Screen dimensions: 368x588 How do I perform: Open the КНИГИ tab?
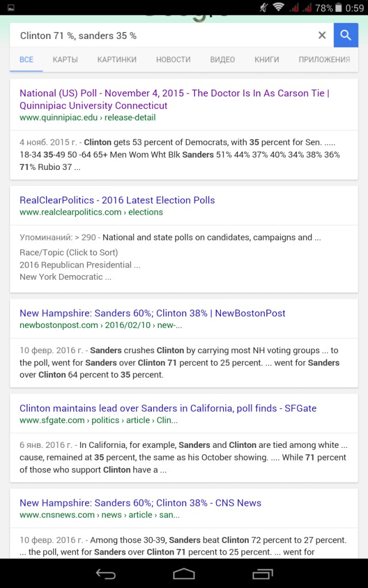pyautogui.click(x=267, y=59)
